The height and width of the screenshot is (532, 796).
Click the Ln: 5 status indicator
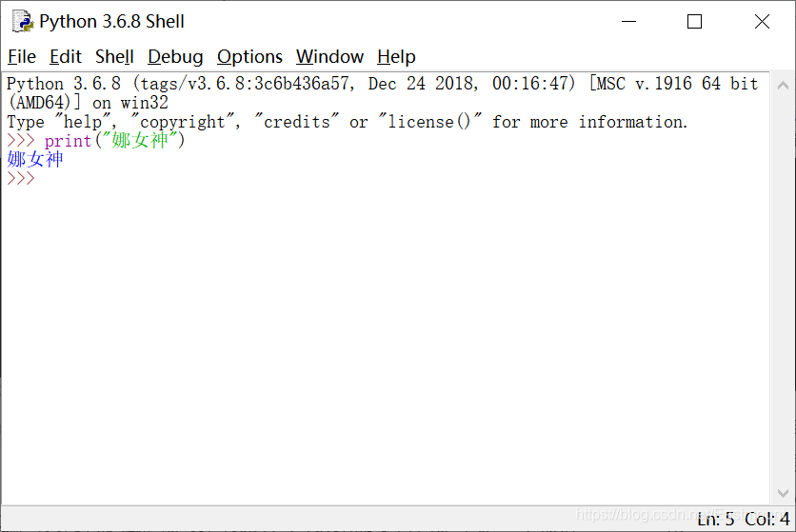[x=715, y=519]
